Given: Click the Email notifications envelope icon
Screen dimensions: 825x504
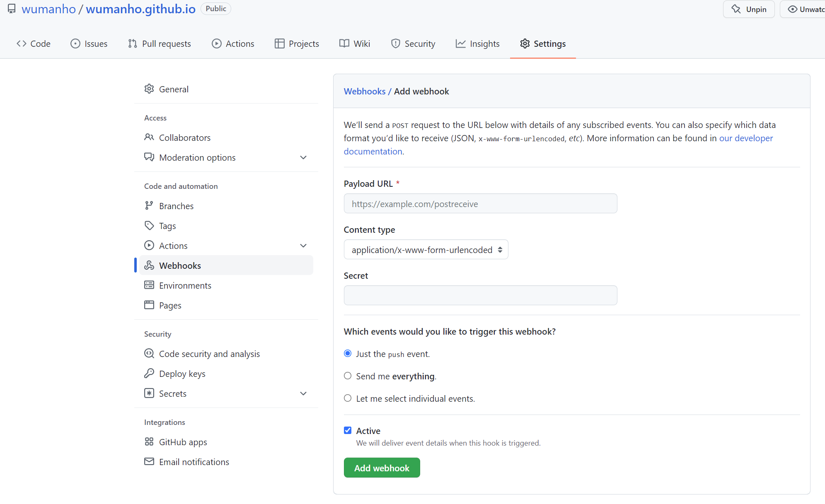Looking at the screenshot, I should pos(149,462).
